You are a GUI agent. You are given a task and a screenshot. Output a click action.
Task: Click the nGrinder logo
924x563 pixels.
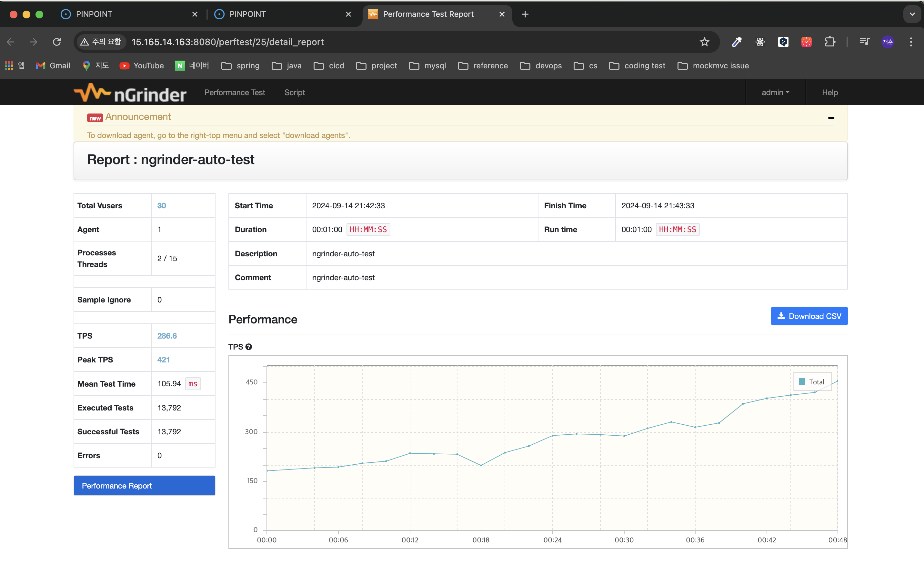[x=130, y=93]
